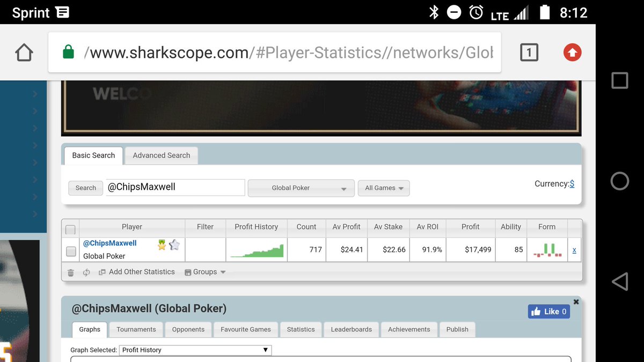Tap the do-not-disturb status icon
Viewport: 644px width, 362px height.
click(x=454, y=12)
